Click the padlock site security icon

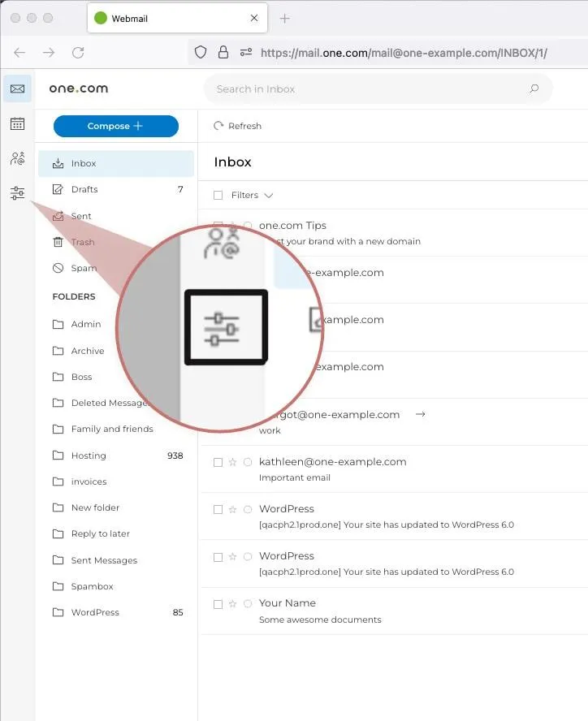223,52
